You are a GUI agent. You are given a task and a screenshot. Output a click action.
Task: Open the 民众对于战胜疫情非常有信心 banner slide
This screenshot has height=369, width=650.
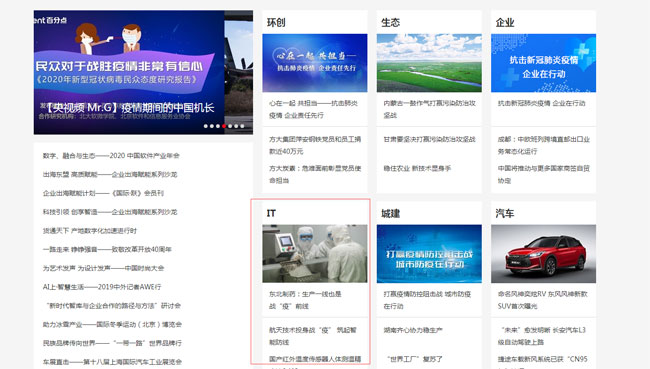(129, 72)
